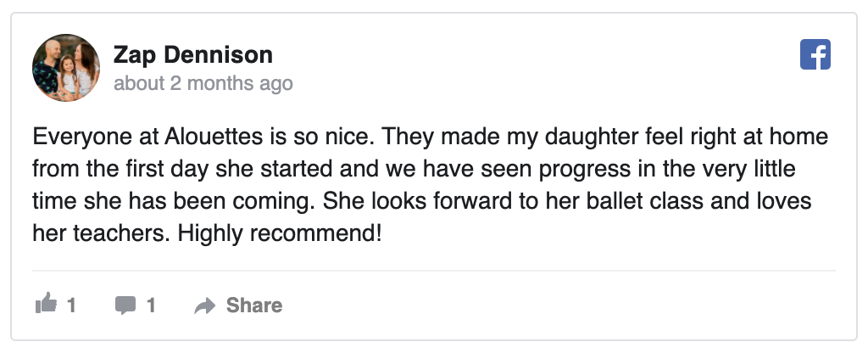868x353 pixels.
Task: Click the like count number
Action: pyautogui.click(x=72, y=305)
